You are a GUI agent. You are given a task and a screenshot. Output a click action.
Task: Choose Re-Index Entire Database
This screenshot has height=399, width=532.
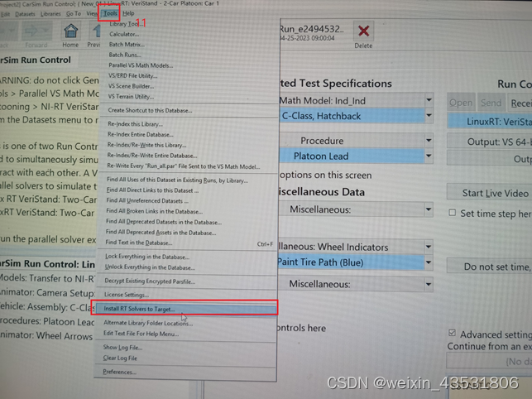pos(141,134)
